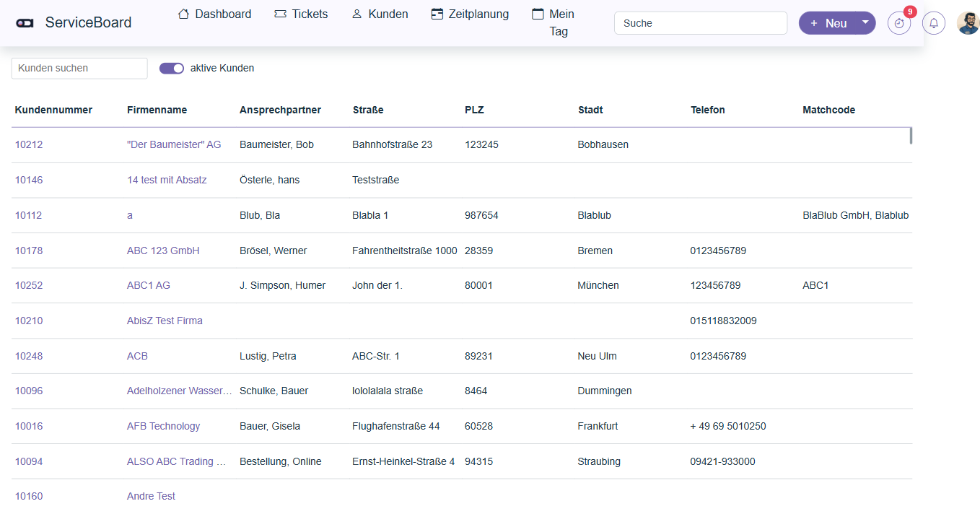Click the global Suche search field
This screenshot has width=980, height=509.
700,23
